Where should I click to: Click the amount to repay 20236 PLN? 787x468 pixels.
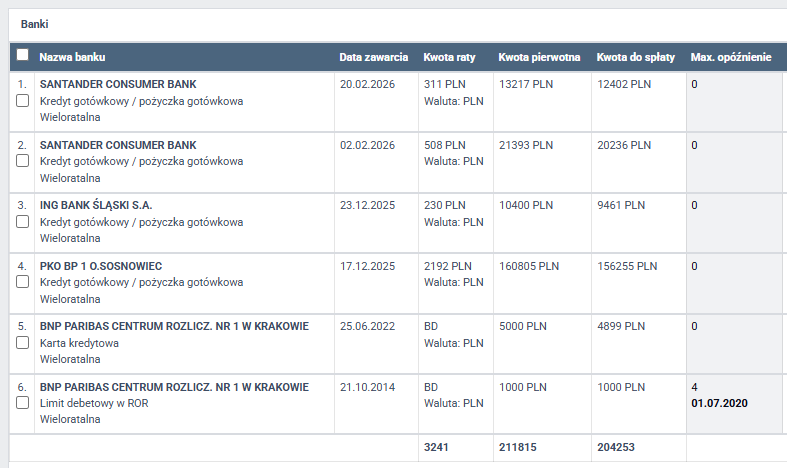[624, 145]
